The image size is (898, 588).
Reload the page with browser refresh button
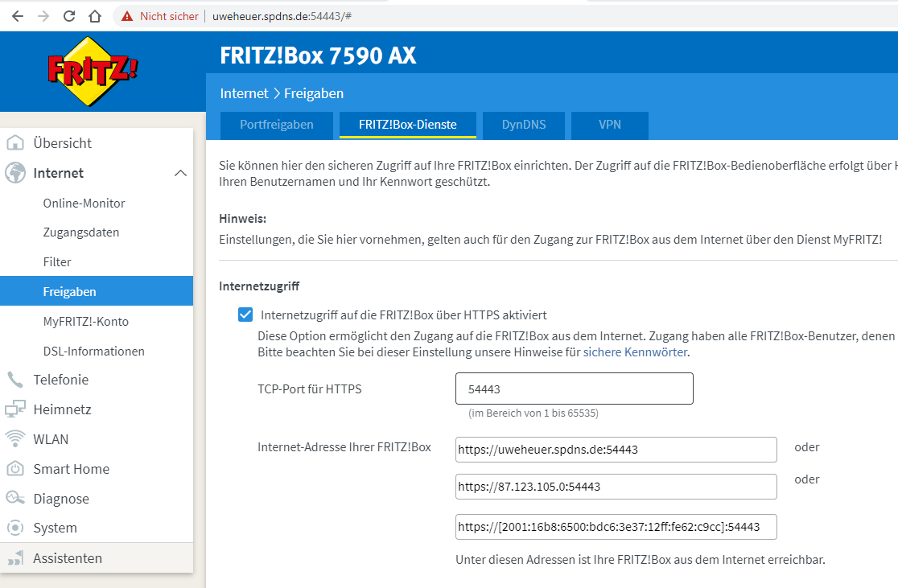(x=69, y=16)
